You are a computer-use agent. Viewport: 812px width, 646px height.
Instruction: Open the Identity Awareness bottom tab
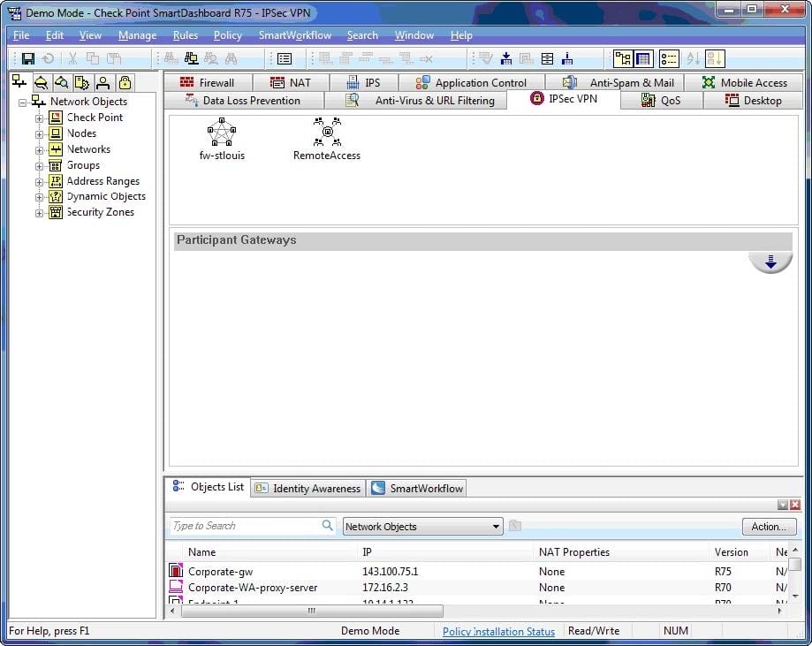click(308, 488)
